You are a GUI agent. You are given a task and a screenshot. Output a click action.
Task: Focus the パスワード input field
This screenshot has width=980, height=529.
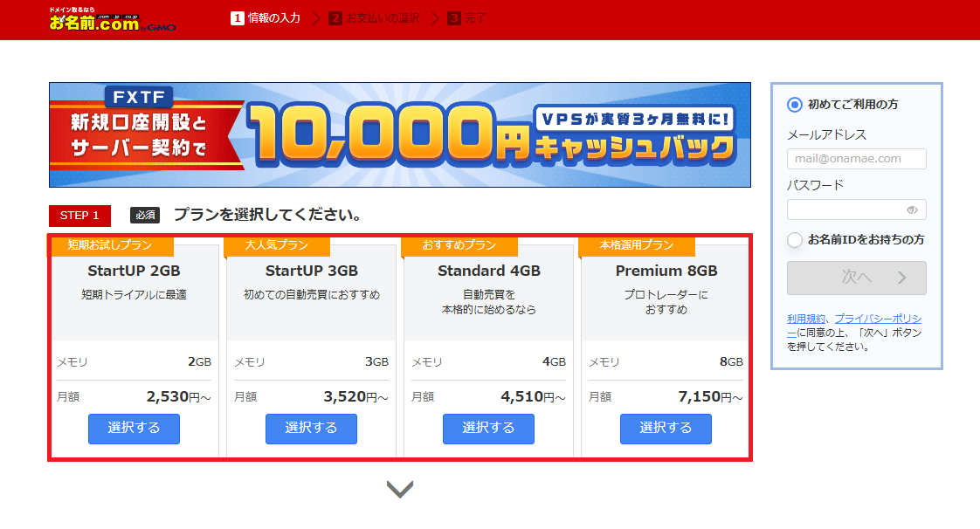(x=856, y=210)
